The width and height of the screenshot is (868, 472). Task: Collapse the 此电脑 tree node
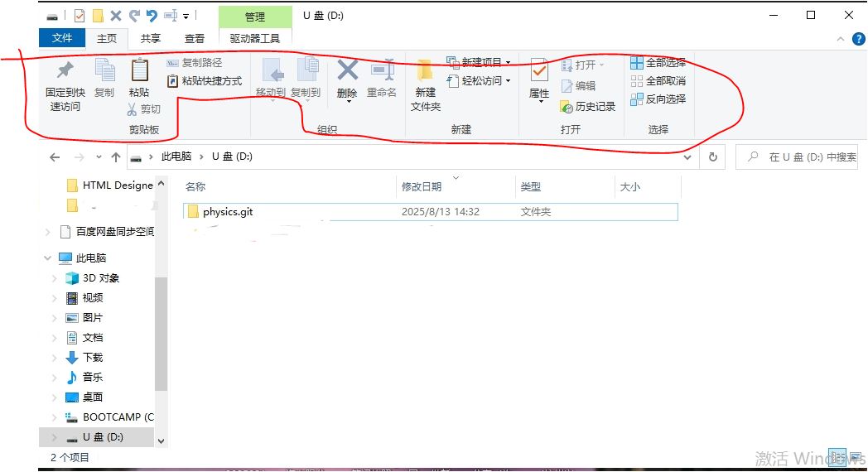47,258
